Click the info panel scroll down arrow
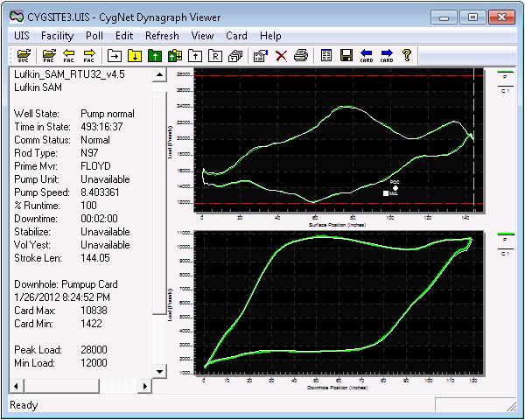Viewport: 525px width, 420px height. pos(159,371)
